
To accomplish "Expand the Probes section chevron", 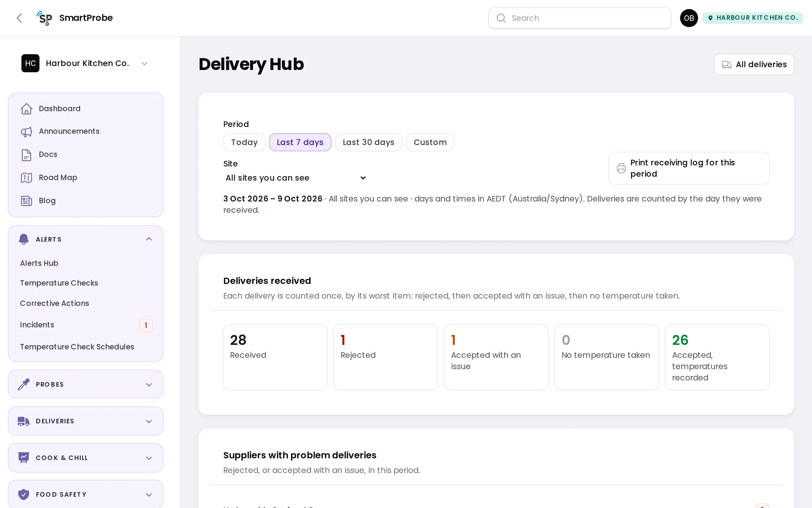I will (149, 385).
